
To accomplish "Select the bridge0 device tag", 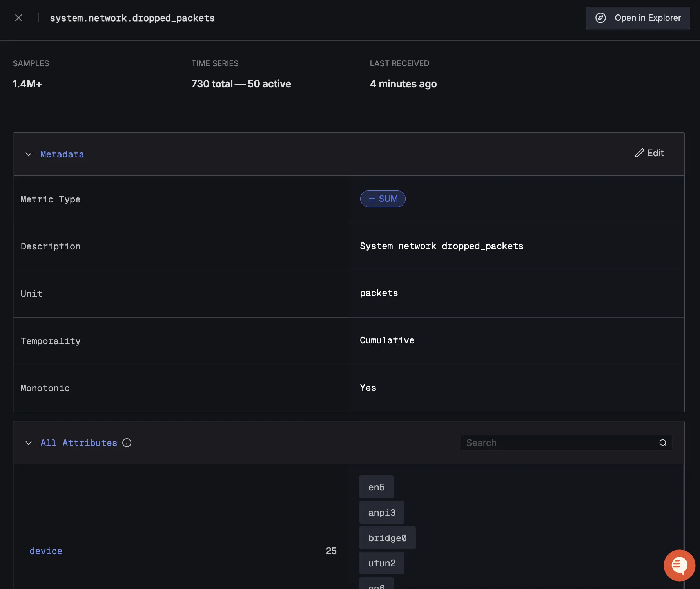I will point(387,538).
